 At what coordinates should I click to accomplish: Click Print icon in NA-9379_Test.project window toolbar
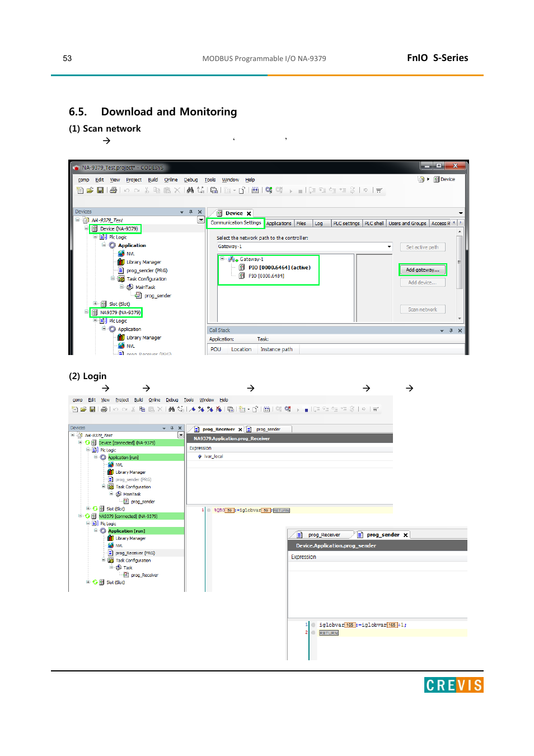(x=113, y=190)
